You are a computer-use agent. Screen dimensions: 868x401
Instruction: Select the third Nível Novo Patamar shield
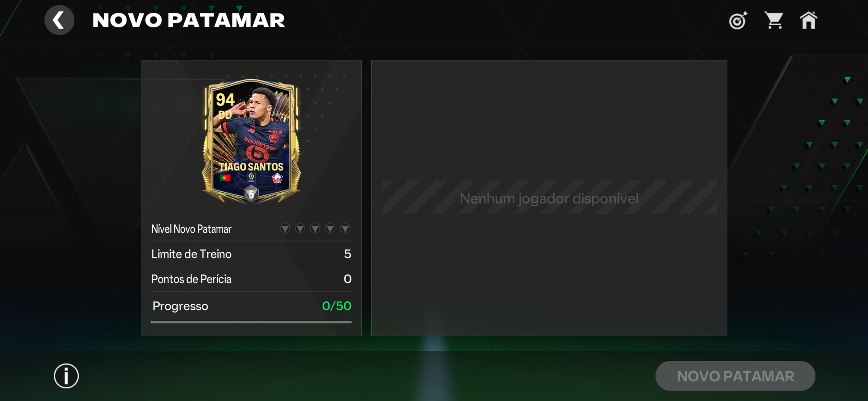315,228
